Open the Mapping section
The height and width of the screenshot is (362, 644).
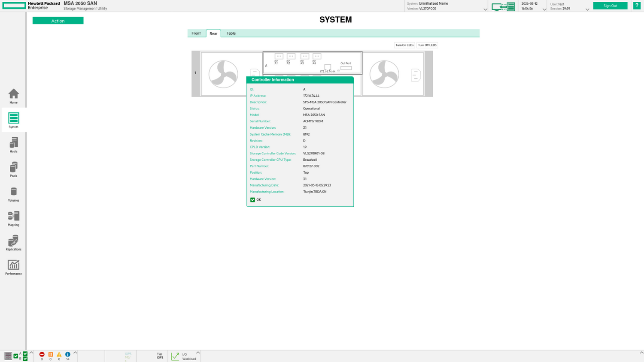point(14,218)
